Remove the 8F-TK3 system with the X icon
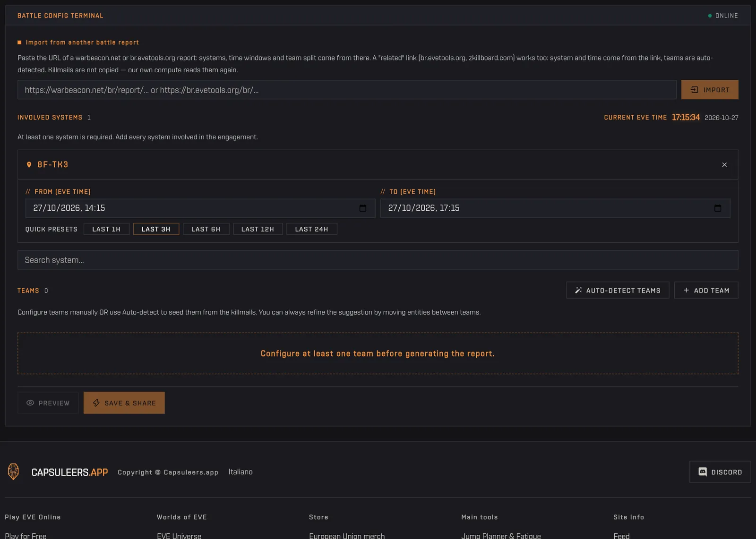 [x=724, y=165]
